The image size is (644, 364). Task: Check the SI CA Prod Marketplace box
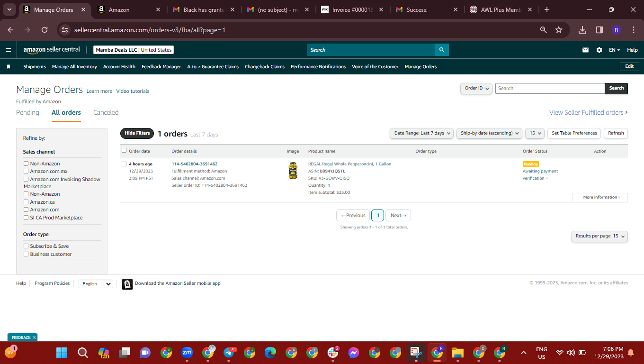click(26, 218)
